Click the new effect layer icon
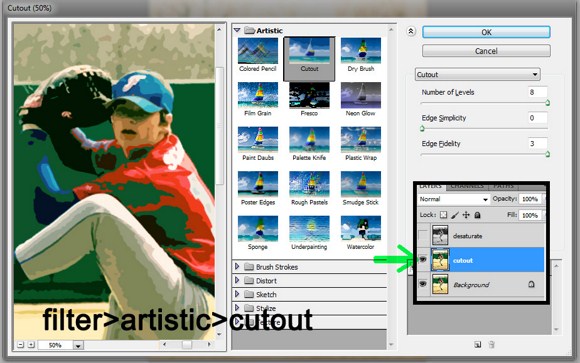 coord(478,344)
